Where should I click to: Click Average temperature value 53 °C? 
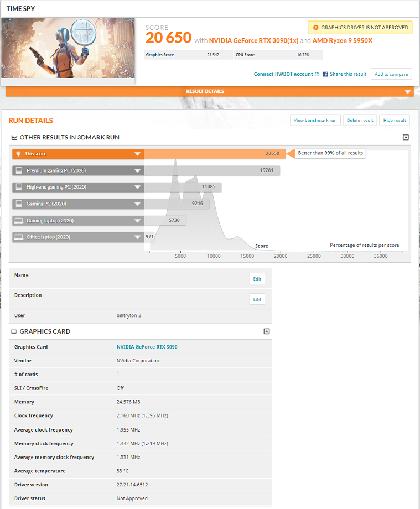coord(123,471)
